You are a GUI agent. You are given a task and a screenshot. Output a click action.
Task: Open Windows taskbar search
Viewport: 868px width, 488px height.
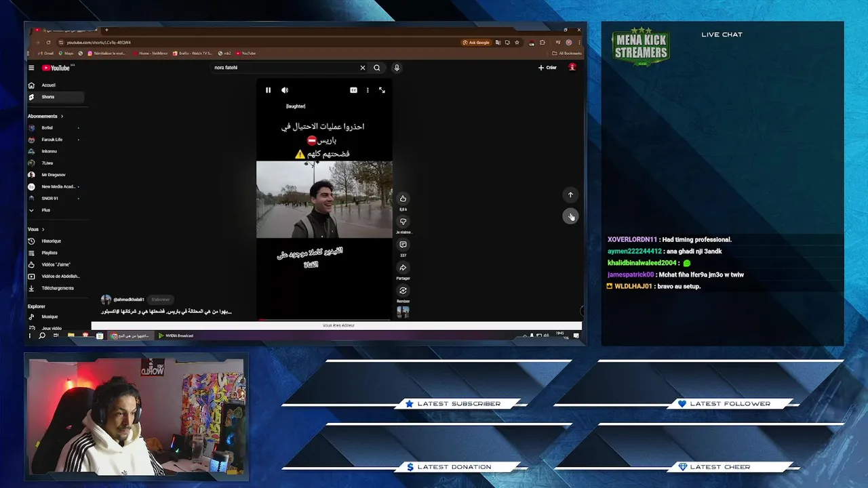tap(42, 335)
